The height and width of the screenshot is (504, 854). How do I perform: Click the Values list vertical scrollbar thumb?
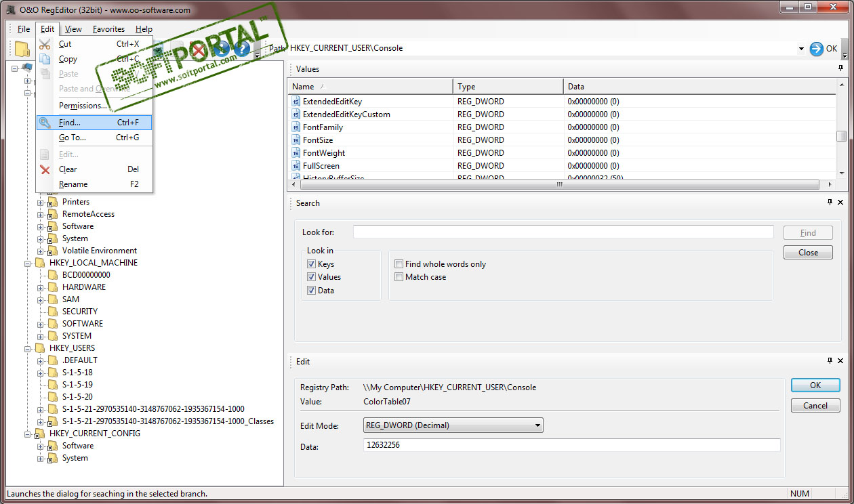[x=841, y=136]
